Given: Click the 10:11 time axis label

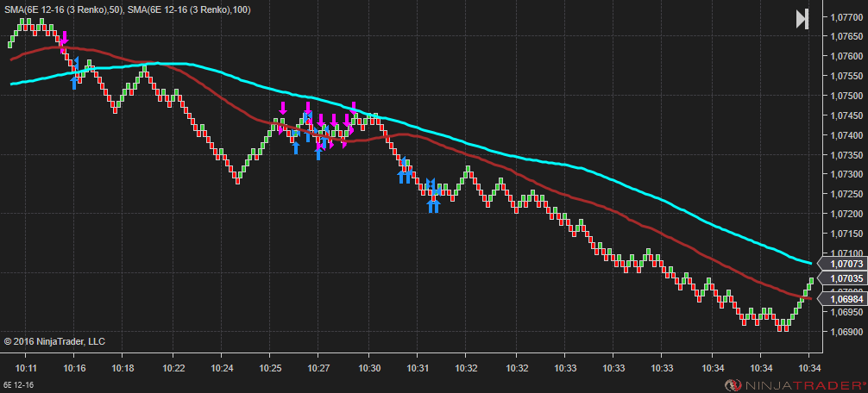Looking at the screenshot, I should [x=26, y=368].
